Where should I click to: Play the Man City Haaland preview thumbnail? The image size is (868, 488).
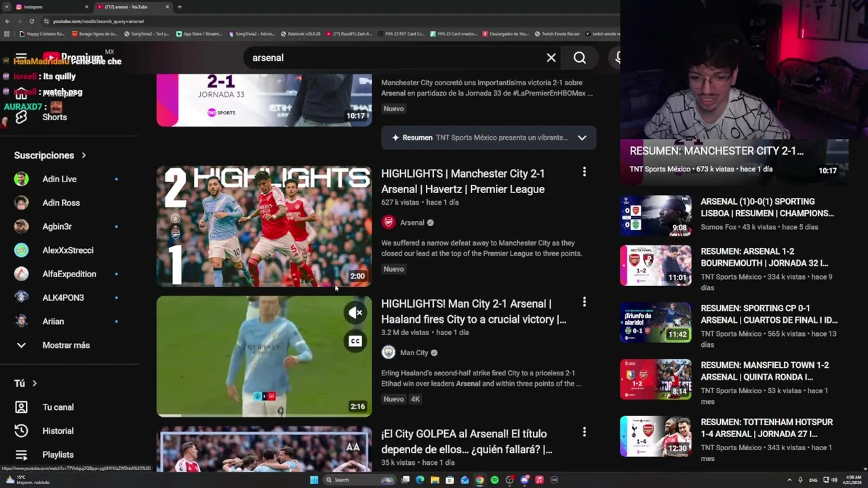264,356
